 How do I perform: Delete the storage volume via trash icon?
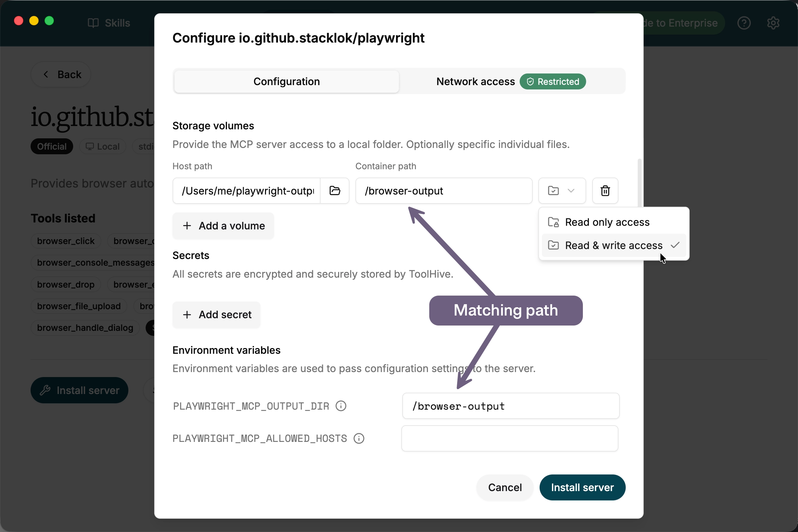[x=605, y=191]
